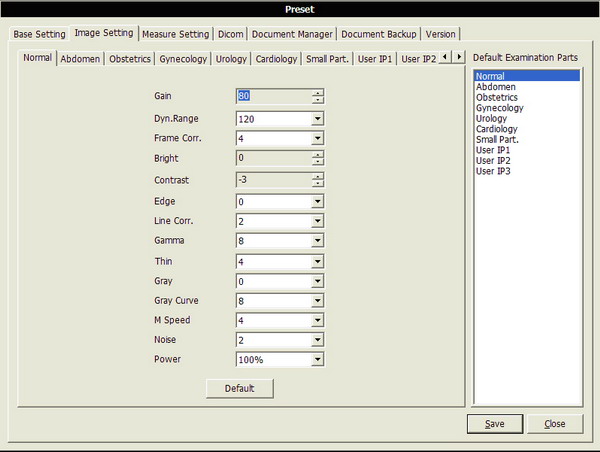Open the Gray Curve dropdown
The width and height of the screenshot is (600, 452).
(x=318, y=300)
